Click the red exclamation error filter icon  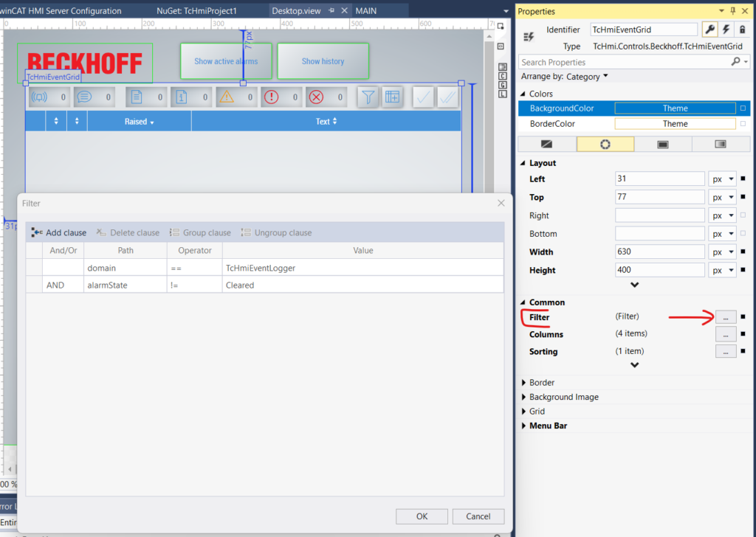point(271,97)
